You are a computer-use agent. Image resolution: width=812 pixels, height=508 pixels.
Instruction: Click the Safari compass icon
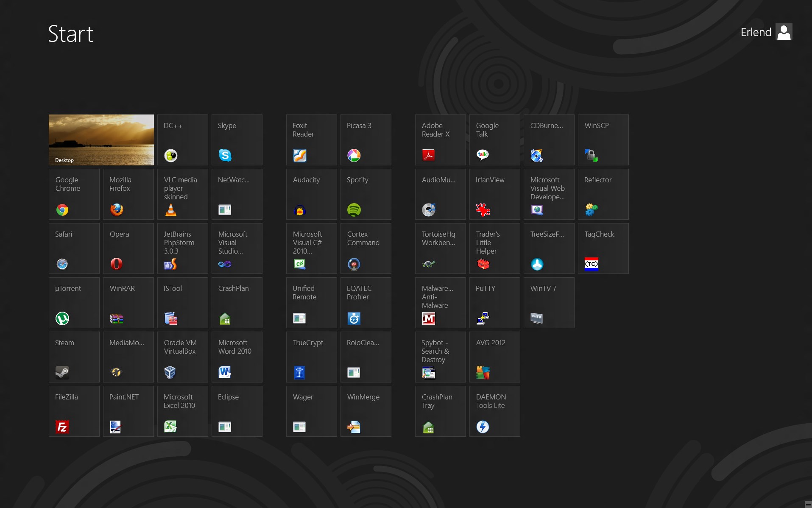click(x=62, y=264)
